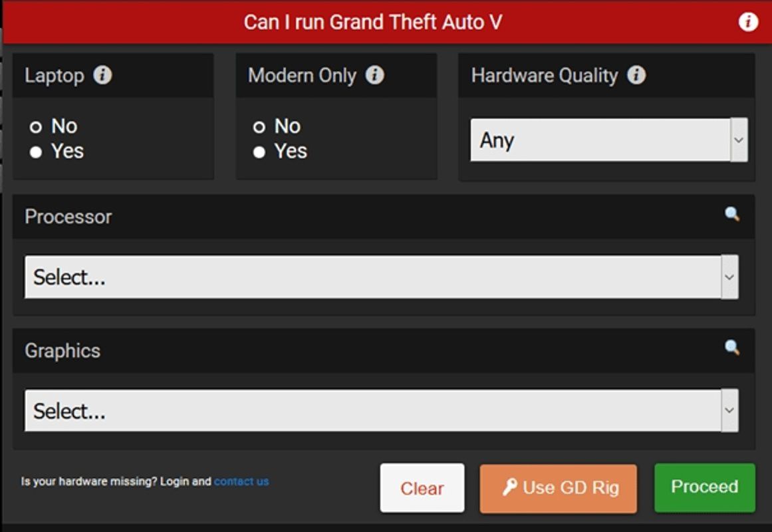Select Laptop Yes radio button
This screenshot has width=772, height=532.
[35, 152]
